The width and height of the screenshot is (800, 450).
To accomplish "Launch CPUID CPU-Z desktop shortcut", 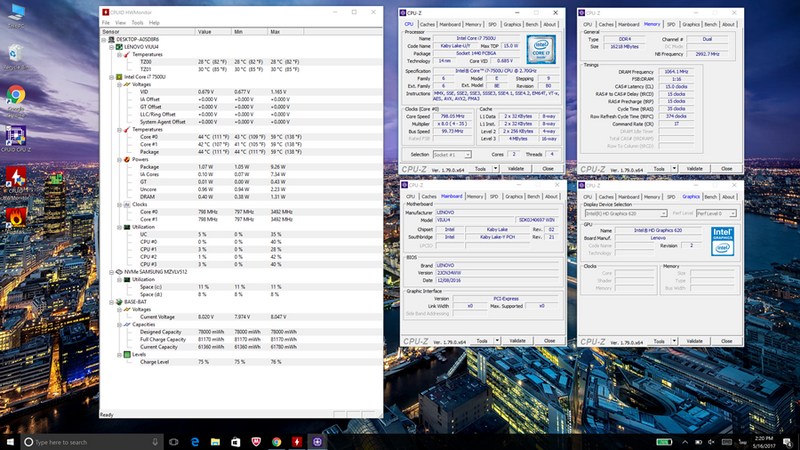I will 16,139.
